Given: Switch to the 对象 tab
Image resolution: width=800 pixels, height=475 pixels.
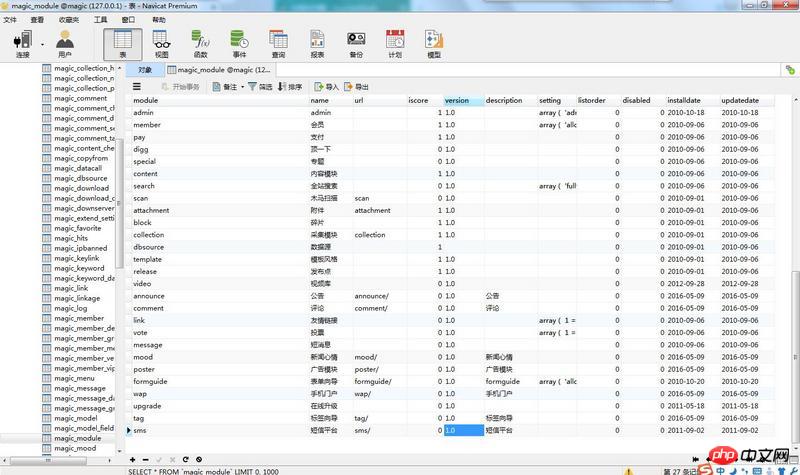Looking at the screenshot, I should tap(145, 70).
